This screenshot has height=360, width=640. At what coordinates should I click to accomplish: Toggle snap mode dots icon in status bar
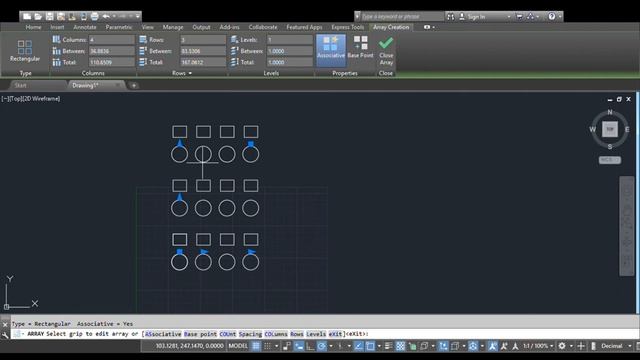click(x=267, y=346)
